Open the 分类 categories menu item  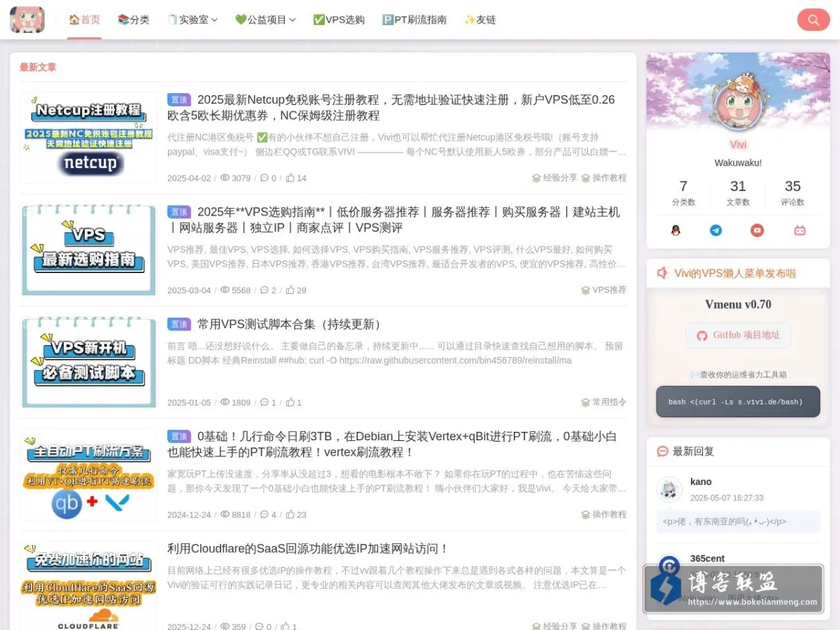[134, 20]
